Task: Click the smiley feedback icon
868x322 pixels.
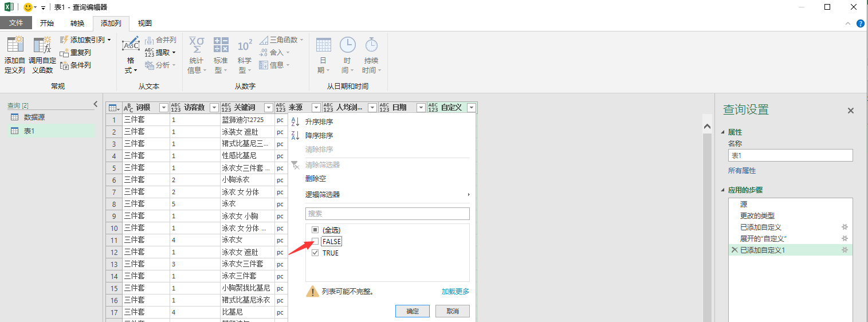Action: 28,7
